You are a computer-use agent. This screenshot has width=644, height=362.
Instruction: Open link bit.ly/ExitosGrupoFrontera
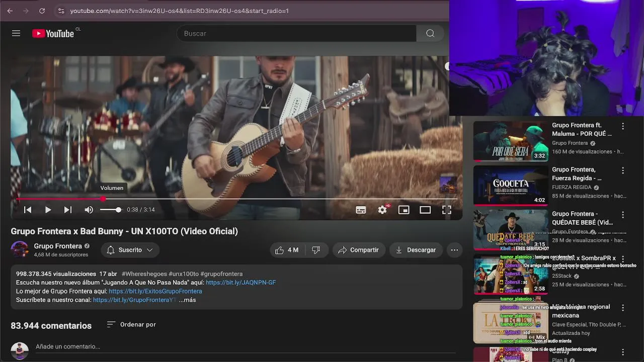pos(155,291)
